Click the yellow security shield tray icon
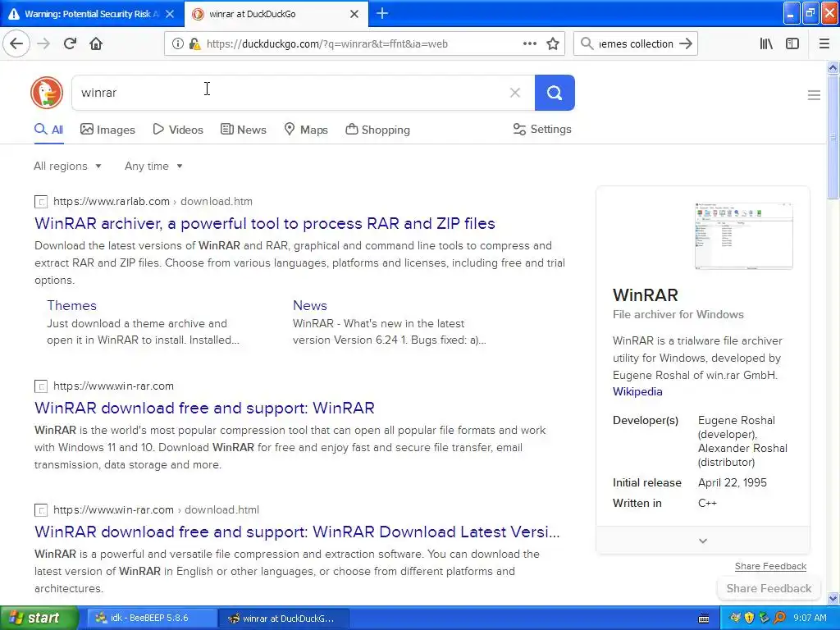This screenshot has height=630, width=840. [x=750, y=619]
